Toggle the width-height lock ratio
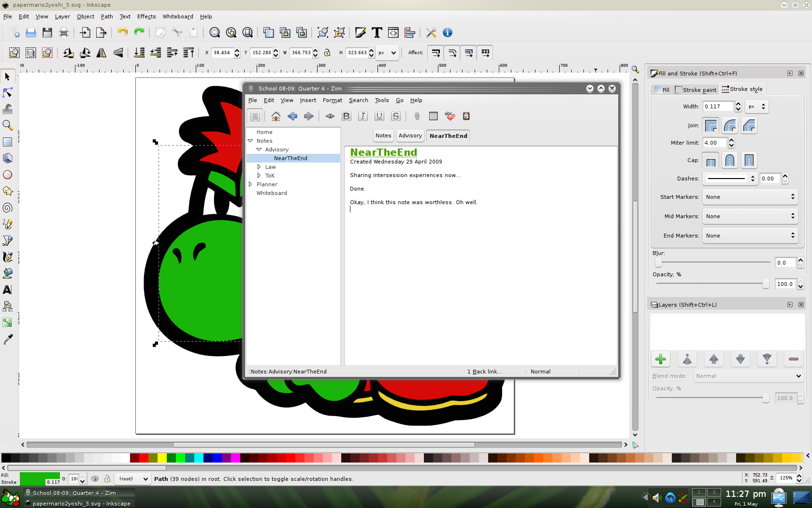The width and height of the screenshot is (812, 508). coord(327,53)
